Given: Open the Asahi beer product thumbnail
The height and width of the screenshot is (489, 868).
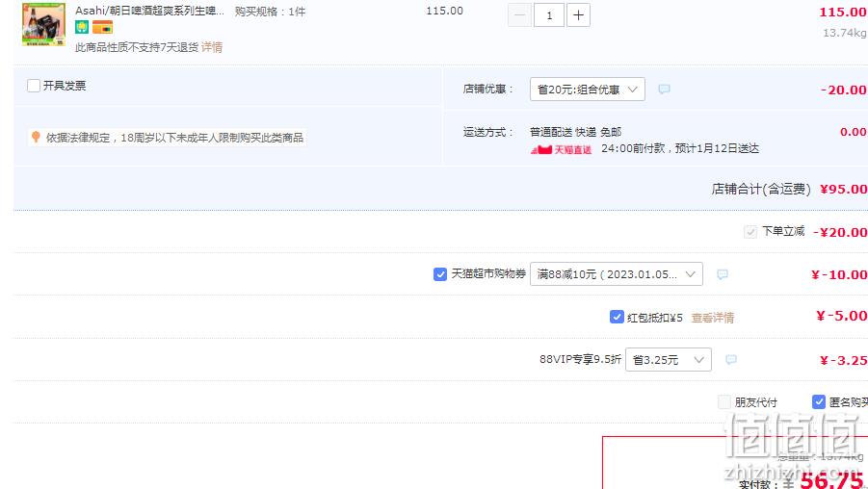Looking at the screenshot, I should (x=43, y=24).
